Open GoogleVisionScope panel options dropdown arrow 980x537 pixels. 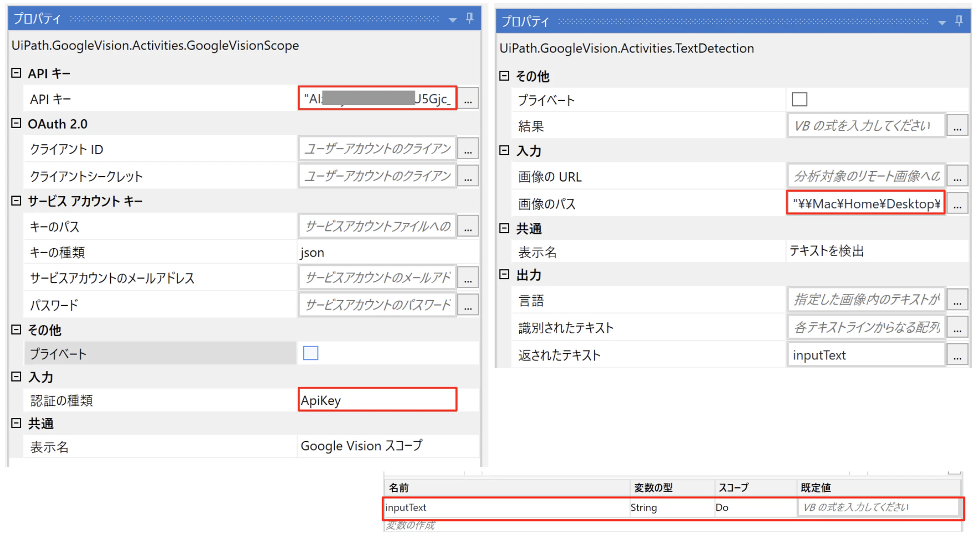pos(452,20)
